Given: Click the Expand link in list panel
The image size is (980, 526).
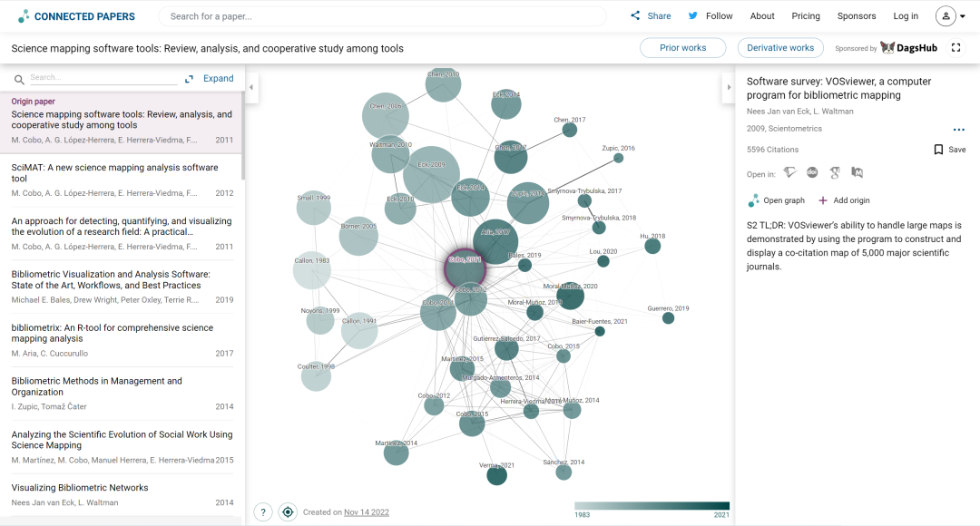Looking at the screenshot, I should pyautogui.click(x=218, y=78).
